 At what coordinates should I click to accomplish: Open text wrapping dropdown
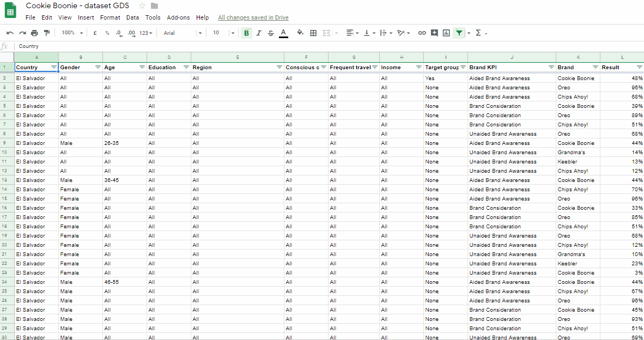coord(386,33)
